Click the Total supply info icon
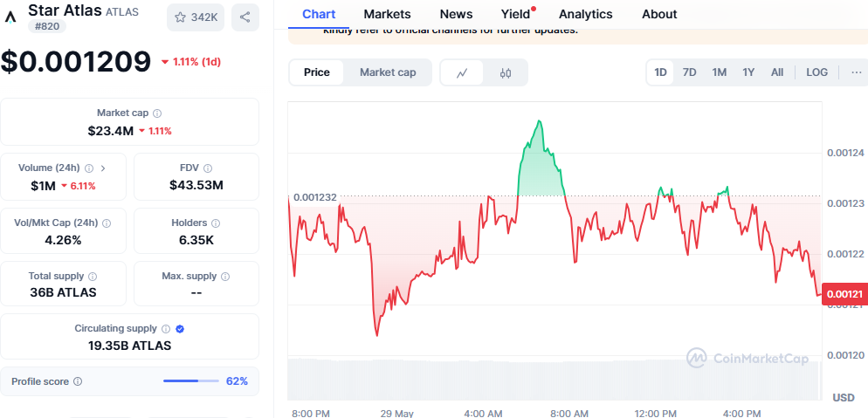Viewport: 868px width, 418px height. [93, 277]
